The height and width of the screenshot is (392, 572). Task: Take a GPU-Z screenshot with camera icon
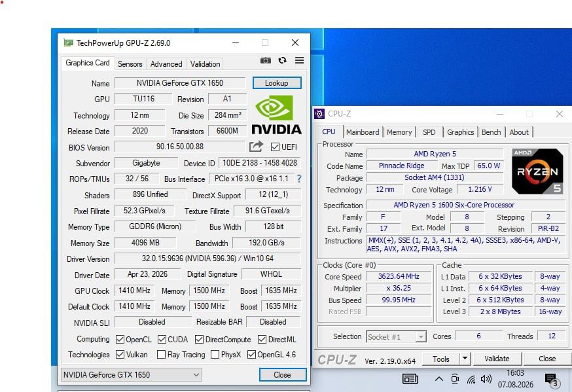click(x=266, y=60)
